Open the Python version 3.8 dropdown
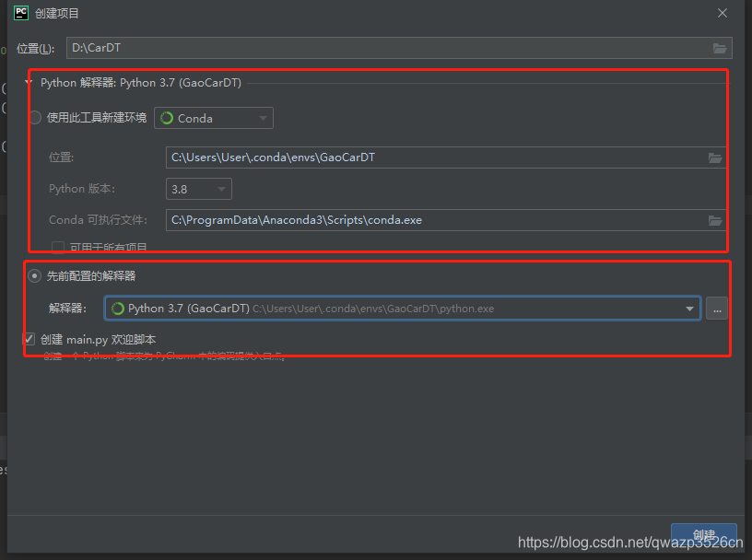 click(199, 189)
